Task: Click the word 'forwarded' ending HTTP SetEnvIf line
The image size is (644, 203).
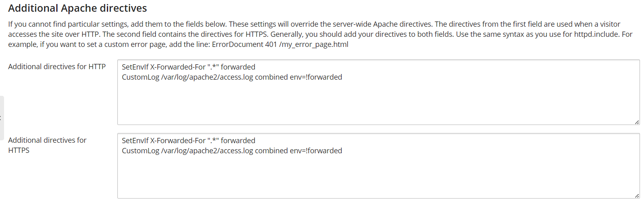Action: [x=238, y=67]
